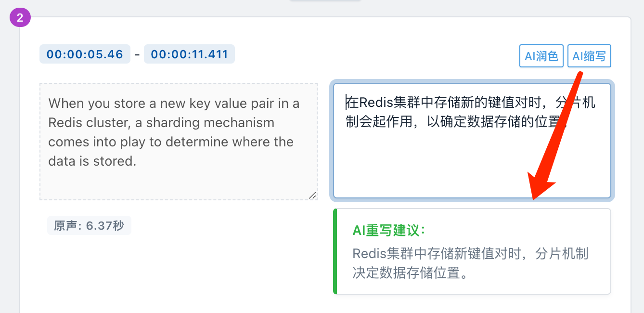This screenshot has width=644, height=313.
Task: Click the AI缩写 shorten button
Action: click(x=589, y=56)
